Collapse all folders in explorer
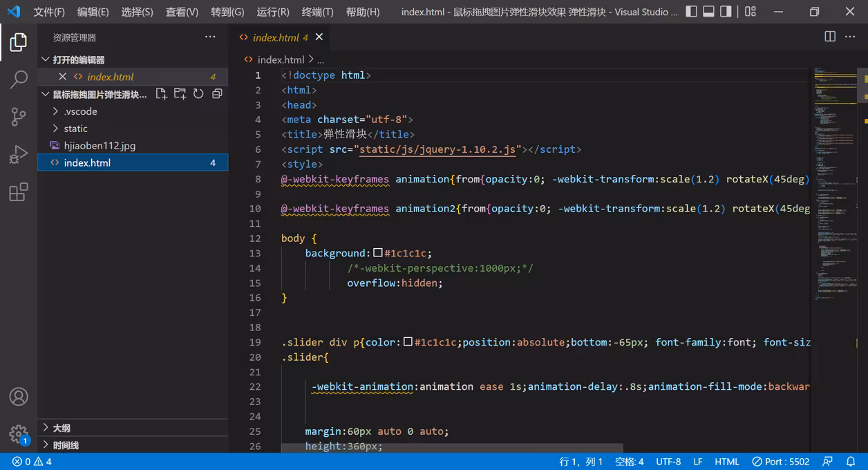This screenshot has width=868, height=470. tap(217, 94)
